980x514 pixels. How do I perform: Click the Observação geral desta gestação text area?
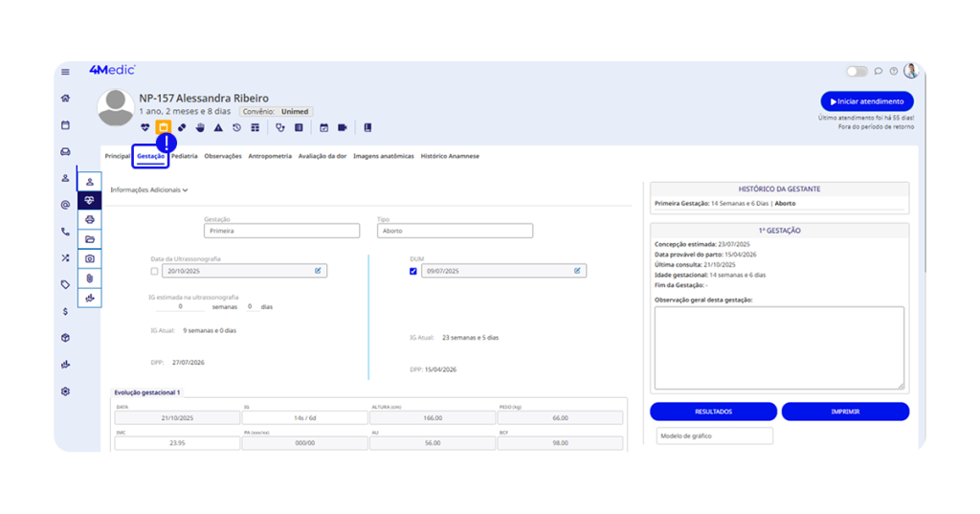point(778,347)
